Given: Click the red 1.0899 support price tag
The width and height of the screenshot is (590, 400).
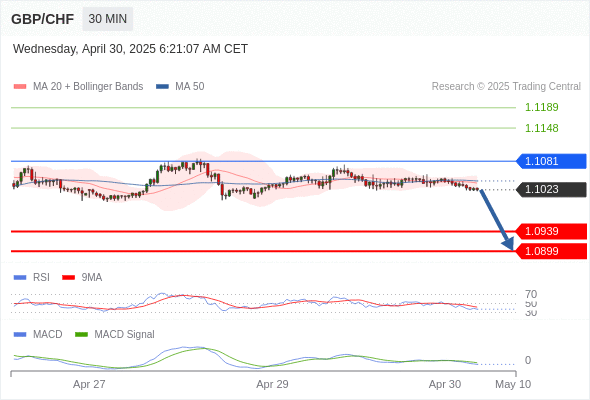Looking at the screenshot, I should tap(551, 251).
